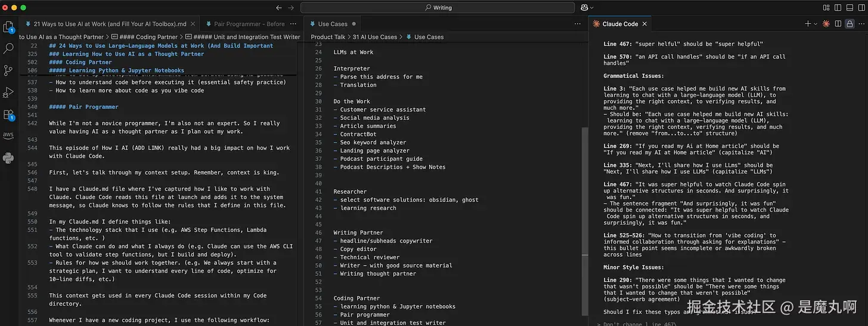Click the Copilot icon in title bar
Viewport: 868px width, 326px height.
coord(585,8)
